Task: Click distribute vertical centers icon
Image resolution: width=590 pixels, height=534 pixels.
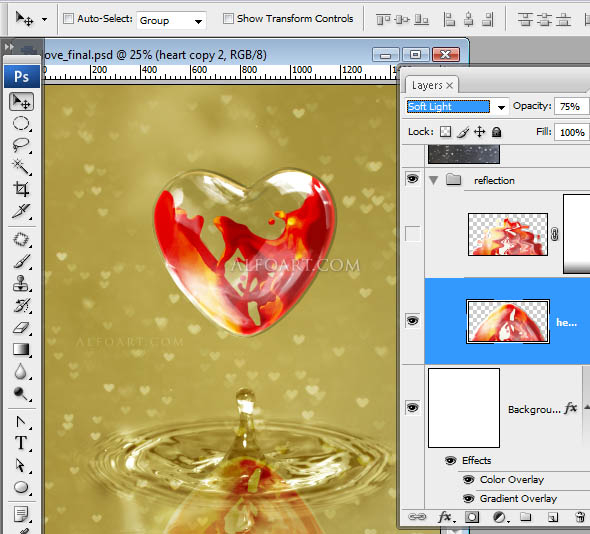Action: coord(544,19)
